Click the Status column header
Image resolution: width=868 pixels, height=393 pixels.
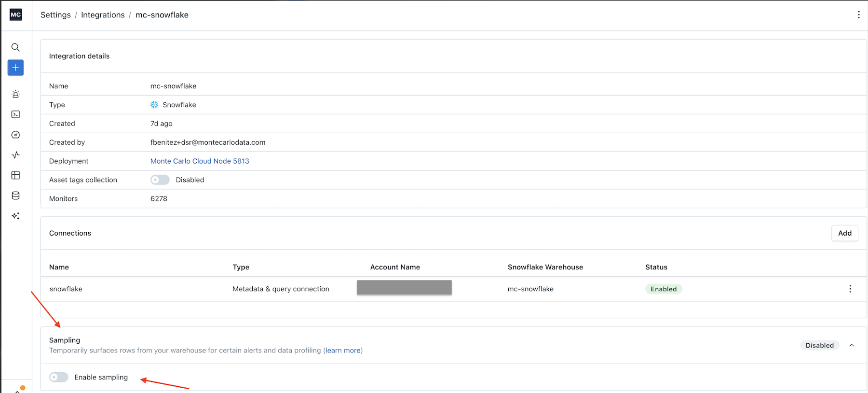tap(656, 267)
